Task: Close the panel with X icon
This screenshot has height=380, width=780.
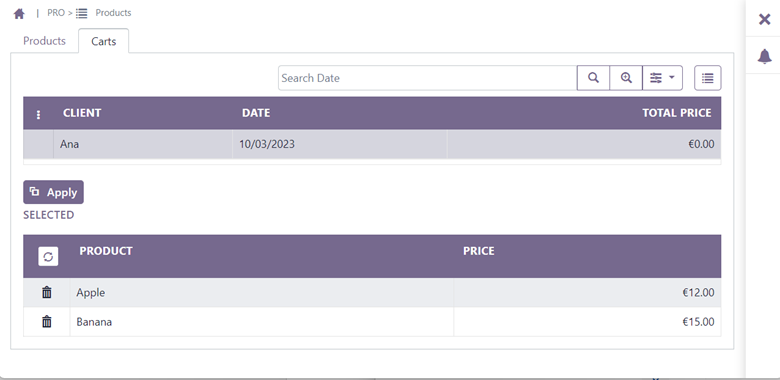Action: [764, 19]
